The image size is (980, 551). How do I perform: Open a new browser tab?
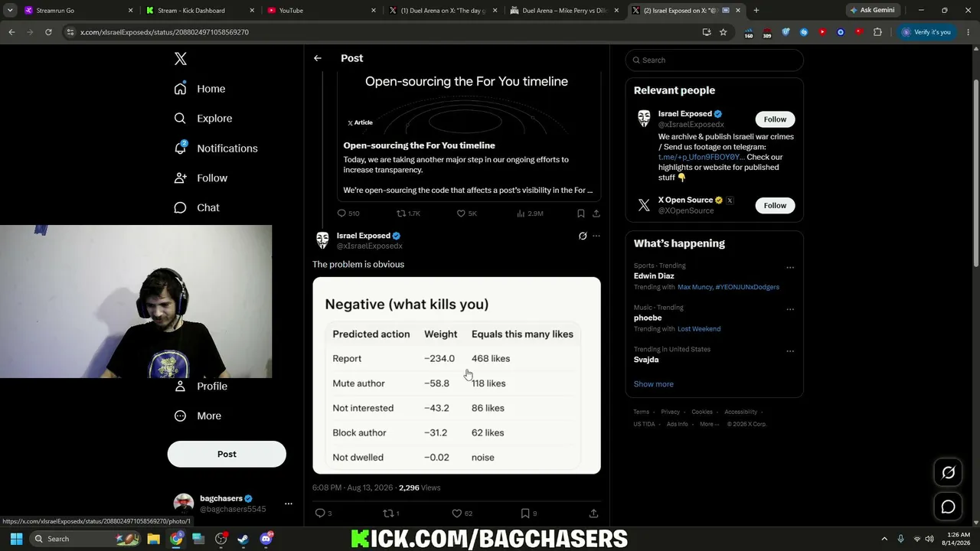click(756, 11)
